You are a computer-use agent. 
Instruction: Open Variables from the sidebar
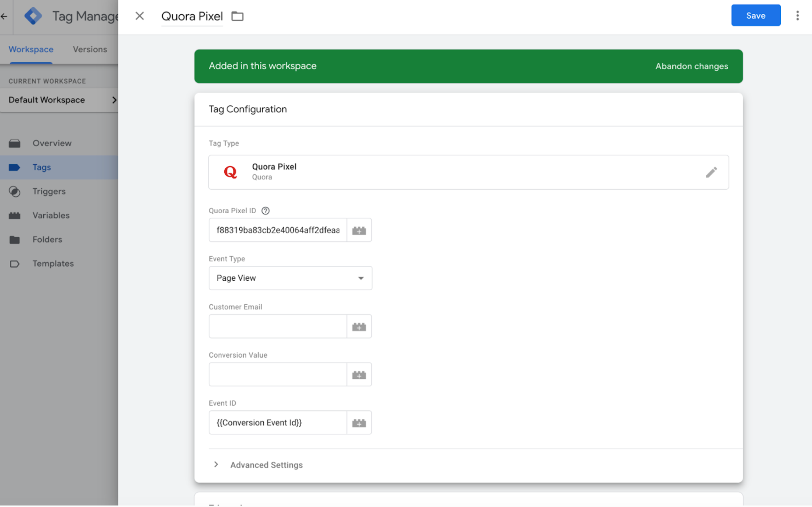[50, 215]
